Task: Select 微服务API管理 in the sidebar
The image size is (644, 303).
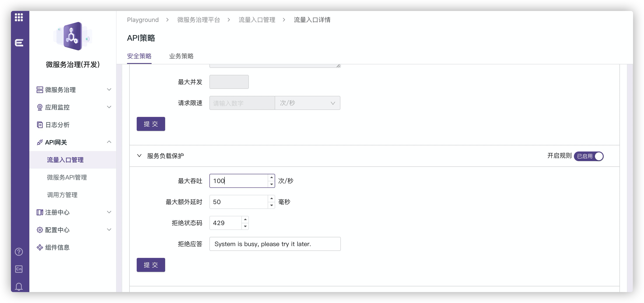Action: 67,177
